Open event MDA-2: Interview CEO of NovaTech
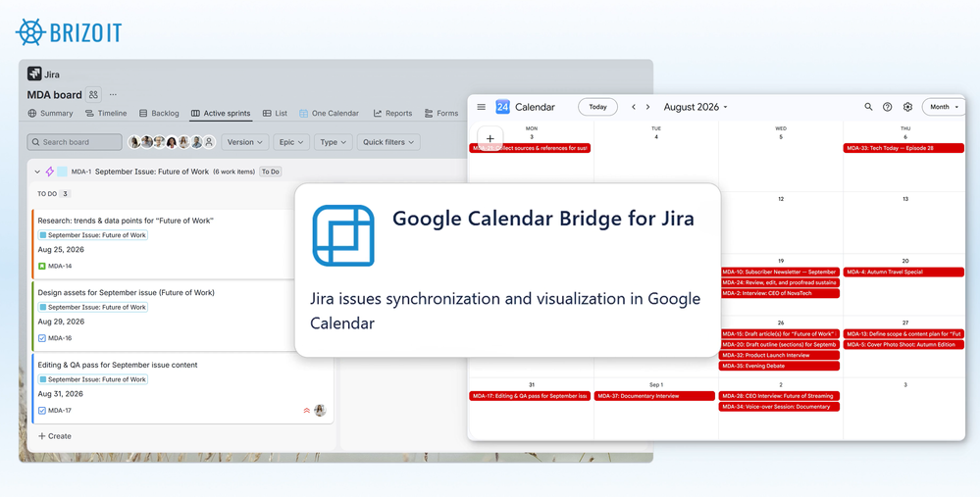 (x=780, y=293)
